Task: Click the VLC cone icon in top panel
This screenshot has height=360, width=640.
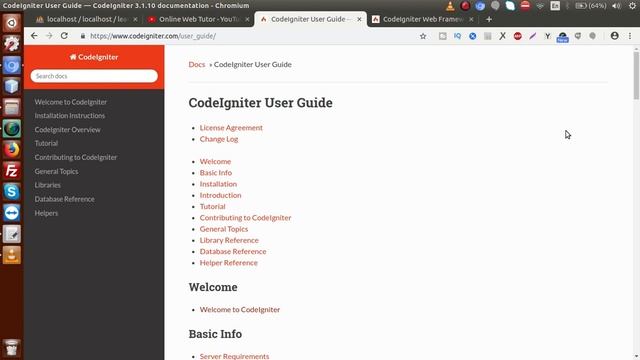Action: (x=450, y=6)
